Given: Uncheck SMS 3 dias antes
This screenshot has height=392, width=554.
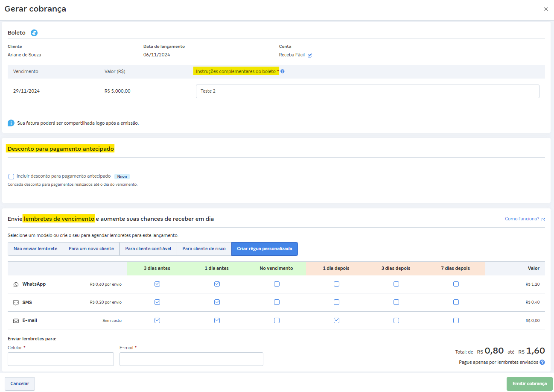Looking at the screenshot, I should 157,302.
